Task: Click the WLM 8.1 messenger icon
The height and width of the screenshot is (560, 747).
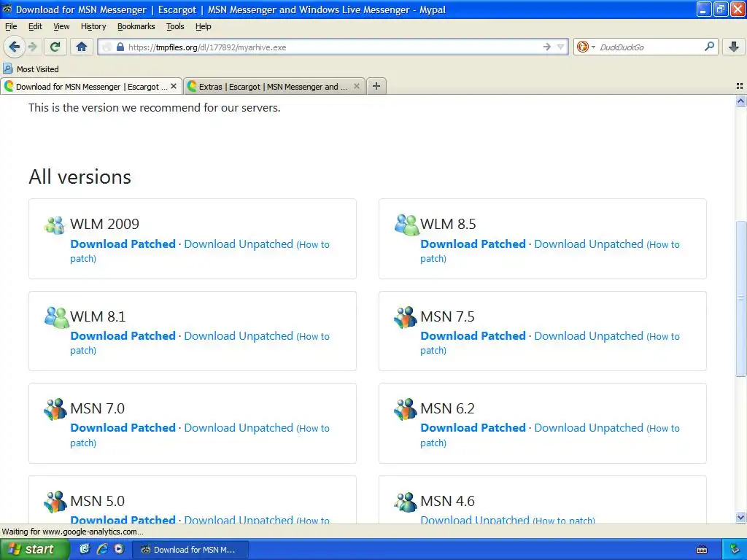Action: coord(57,317)
